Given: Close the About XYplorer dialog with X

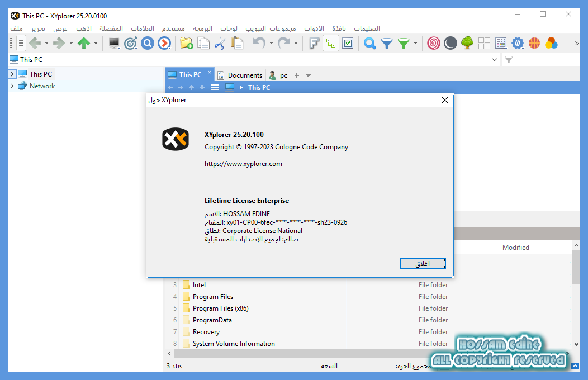Looking at the screenshot, I should (445, 100).
